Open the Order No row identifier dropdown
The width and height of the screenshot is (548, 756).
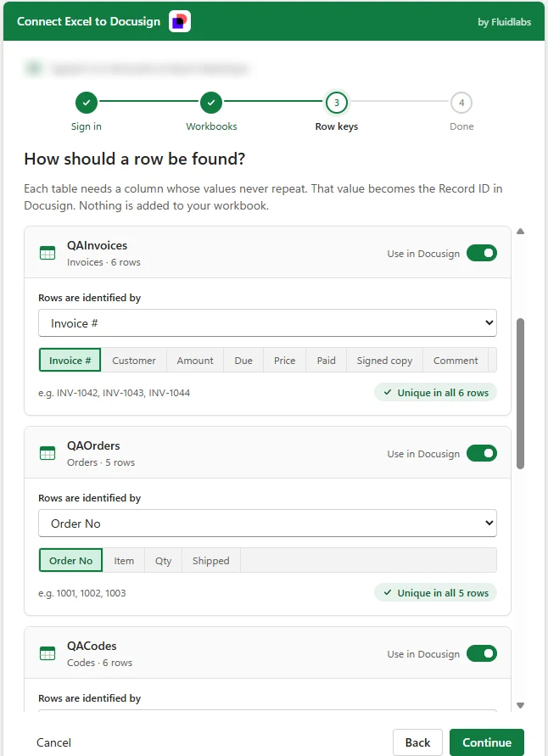(267, 524)
